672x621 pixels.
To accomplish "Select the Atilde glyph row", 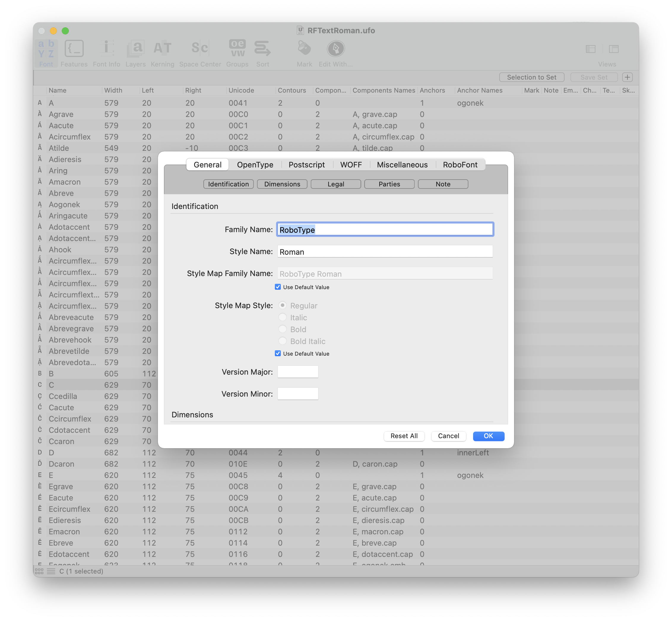I will point(336,148).
